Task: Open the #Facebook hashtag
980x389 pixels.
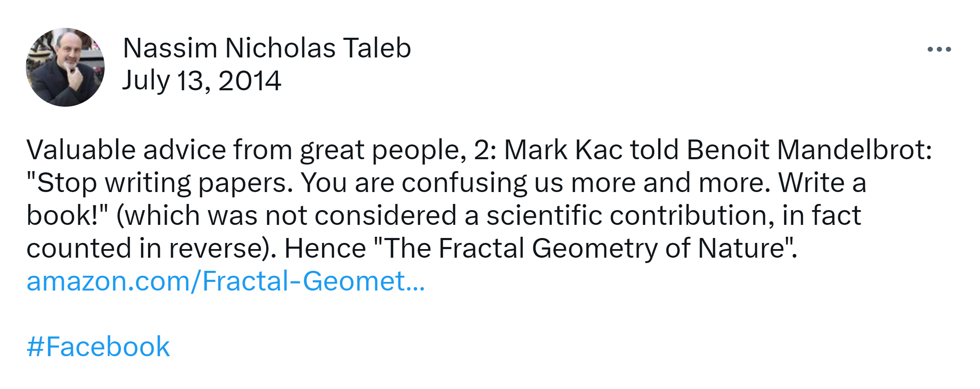Action: tap(98, 347)
